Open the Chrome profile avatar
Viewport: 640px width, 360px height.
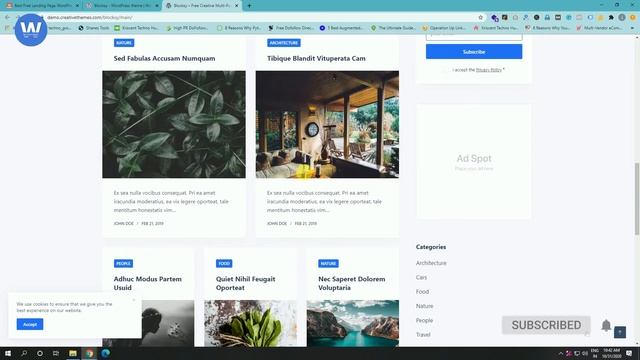point(622,18)
